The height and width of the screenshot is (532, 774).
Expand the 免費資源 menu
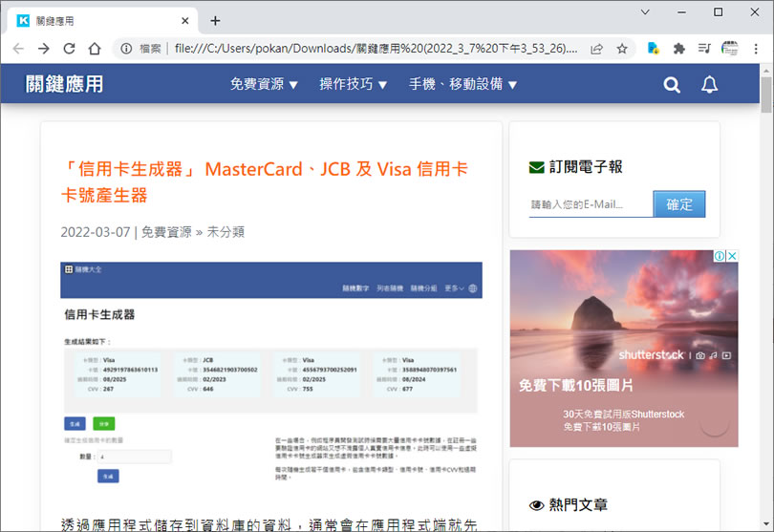[x=264, y=84]
